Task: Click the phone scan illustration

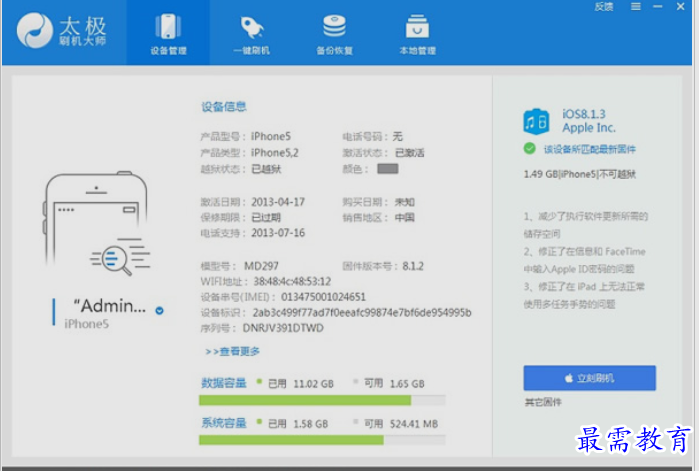Action: click(x=97, y=223)
